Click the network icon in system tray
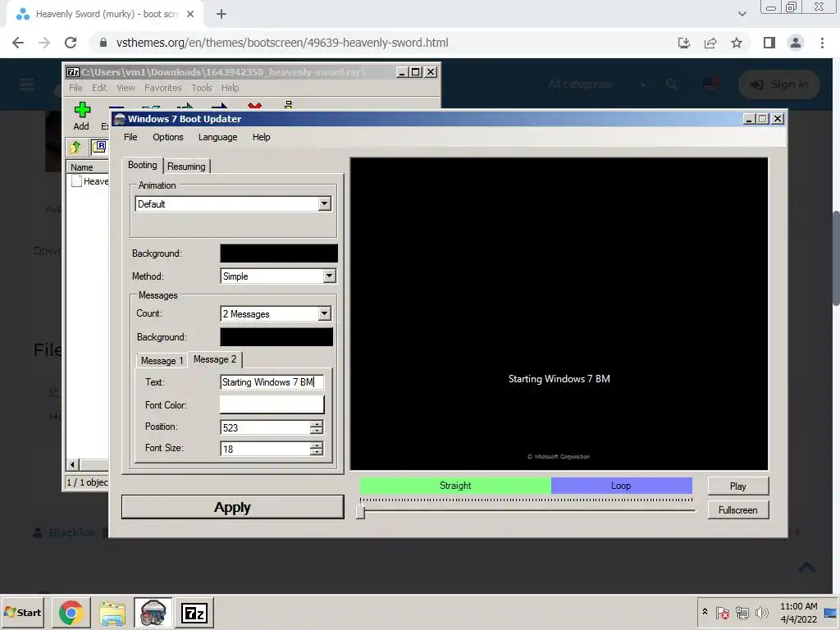Image resolution: width=840 pixels, height=630 pixels. (742, 612)
